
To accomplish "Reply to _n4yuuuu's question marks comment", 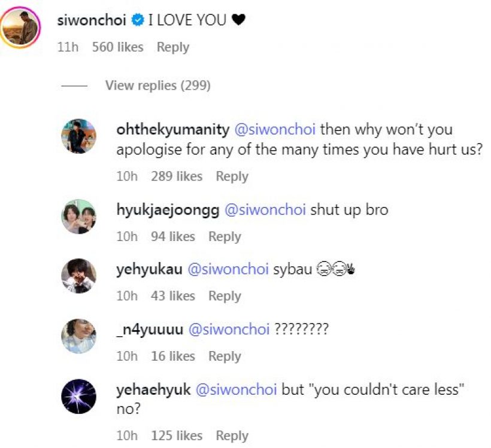I will click(225, 356).
